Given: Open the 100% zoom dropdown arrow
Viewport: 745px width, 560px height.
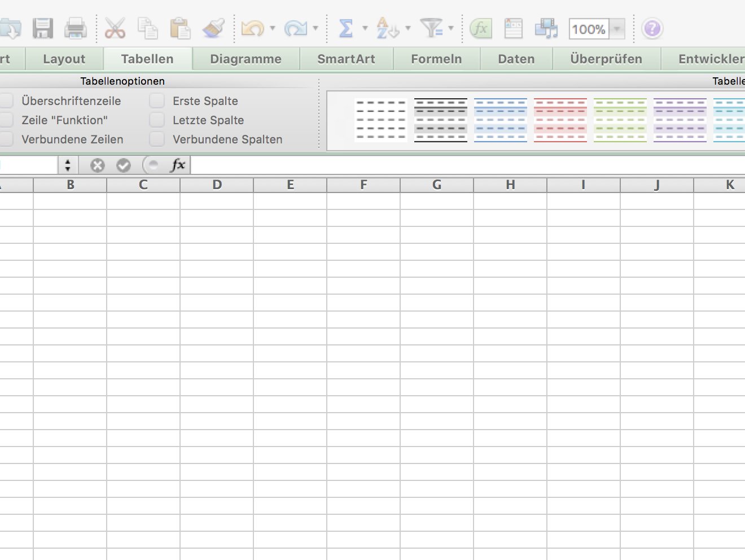Looking at the screenshot, I should 617,29.
